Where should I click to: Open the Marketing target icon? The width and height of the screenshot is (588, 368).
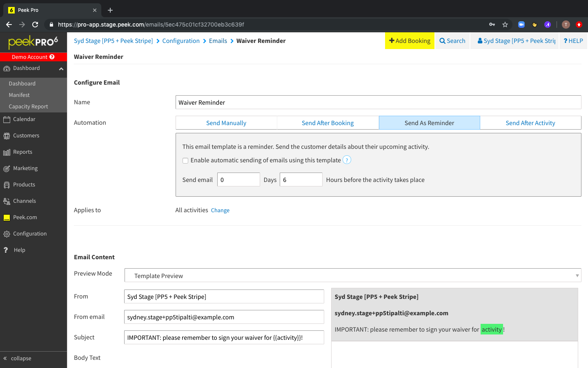coord(7,168)
